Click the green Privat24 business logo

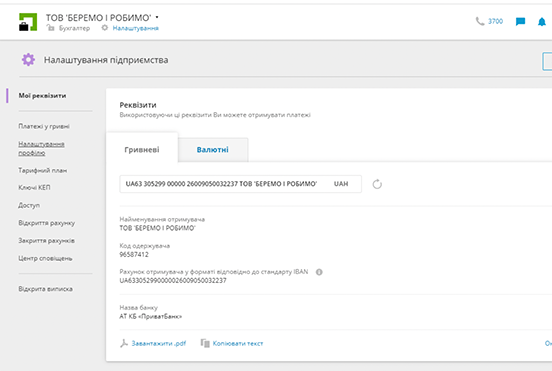tap(28, 22)
